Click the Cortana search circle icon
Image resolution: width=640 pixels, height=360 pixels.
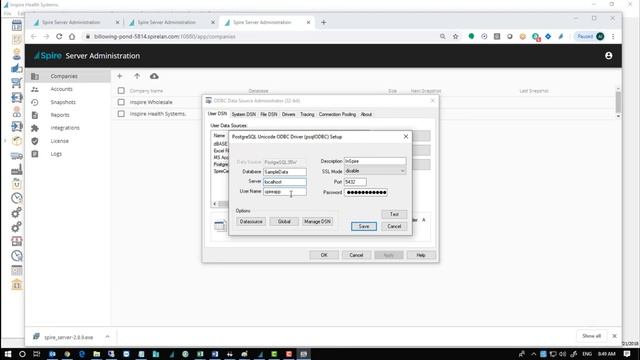point(22,354)
